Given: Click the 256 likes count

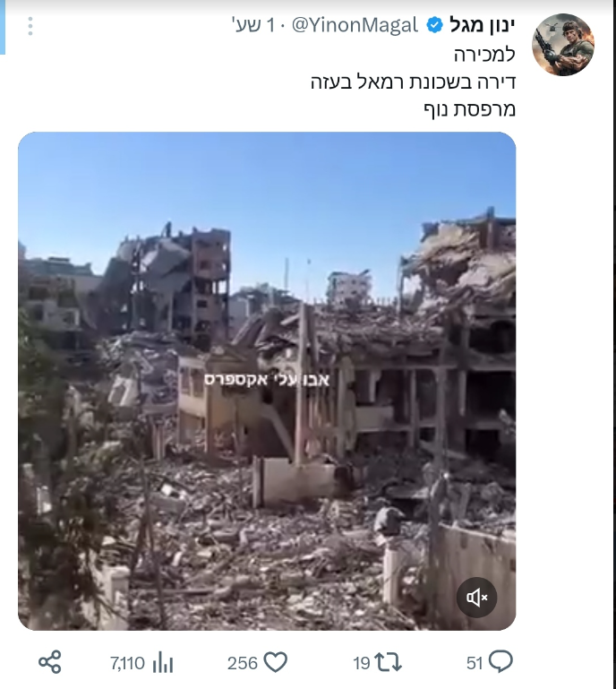Looking at the screenshot, I should tap(243, 663).
